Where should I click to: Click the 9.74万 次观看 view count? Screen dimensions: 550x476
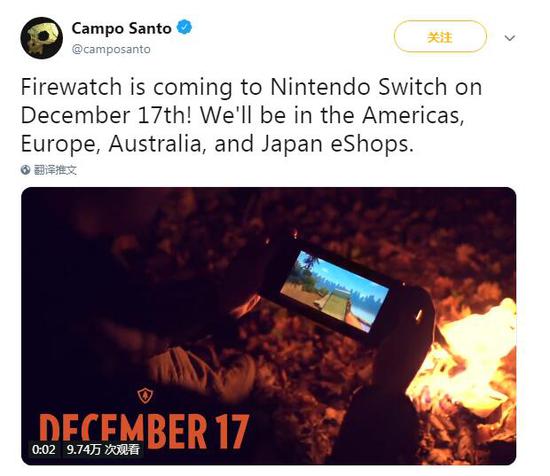pyautogui.click(x=103, y=449)
